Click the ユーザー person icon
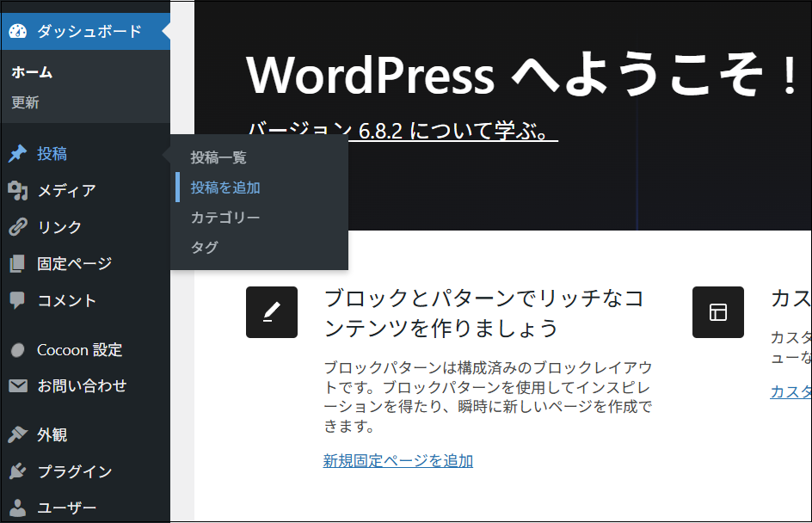Screen dimensions: 812x523 (x=15, y=507)
